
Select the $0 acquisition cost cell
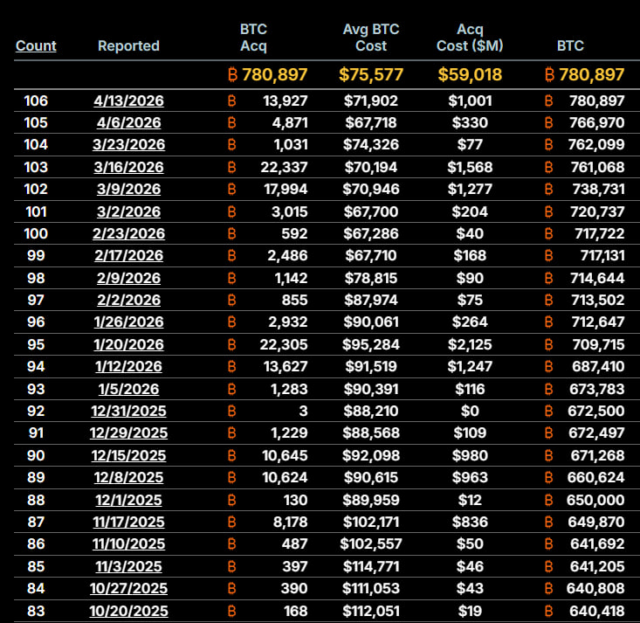coord(470,411)
